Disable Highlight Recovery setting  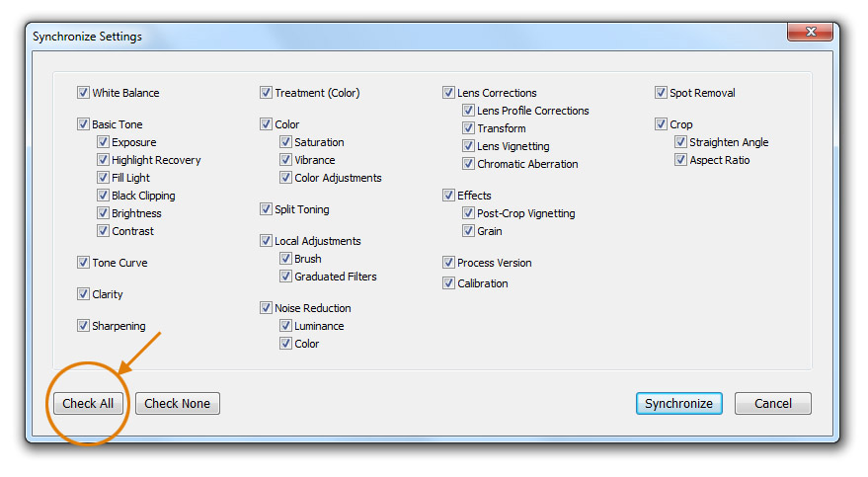click(103, 160)
